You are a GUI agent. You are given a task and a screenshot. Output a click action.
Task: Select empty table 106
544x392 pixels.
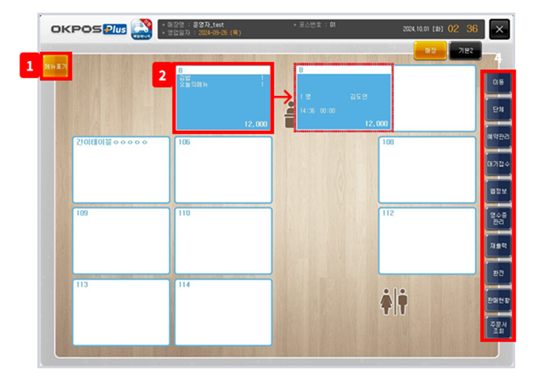tap(223, 170)
